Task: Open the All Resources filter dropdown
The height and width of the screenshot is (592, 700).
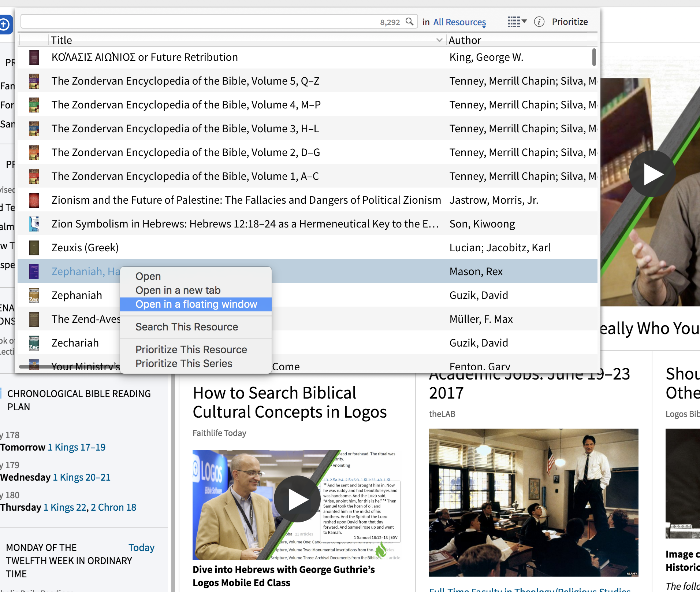Action: (x=459, y=22)
